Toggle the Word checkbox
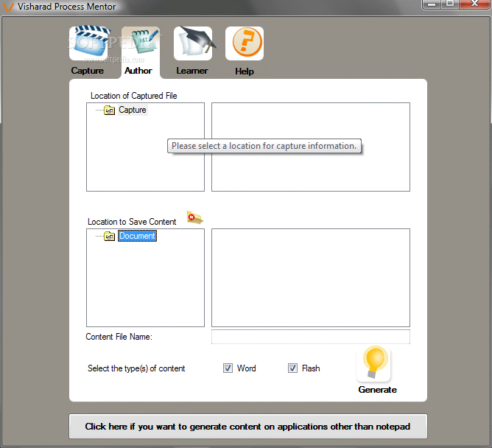This screenshot has width=492, height=448. [228, 368]
